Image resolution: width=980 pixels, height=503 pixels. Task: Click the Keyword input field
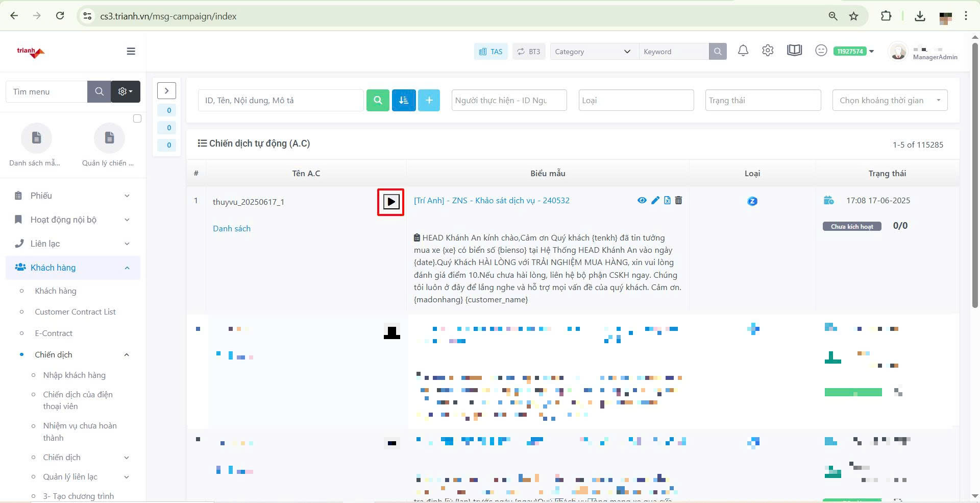point(674,52)
